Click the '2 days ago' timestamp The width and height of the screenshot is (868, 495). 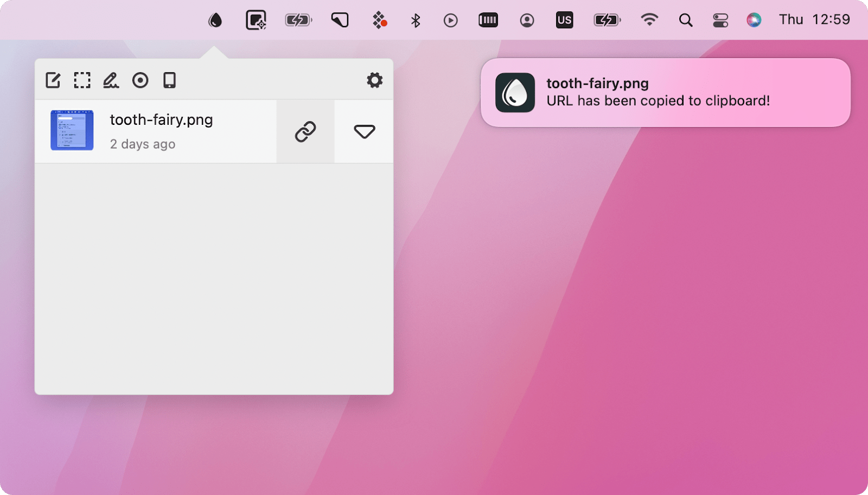pyautogui.click(x=143, y=144)
